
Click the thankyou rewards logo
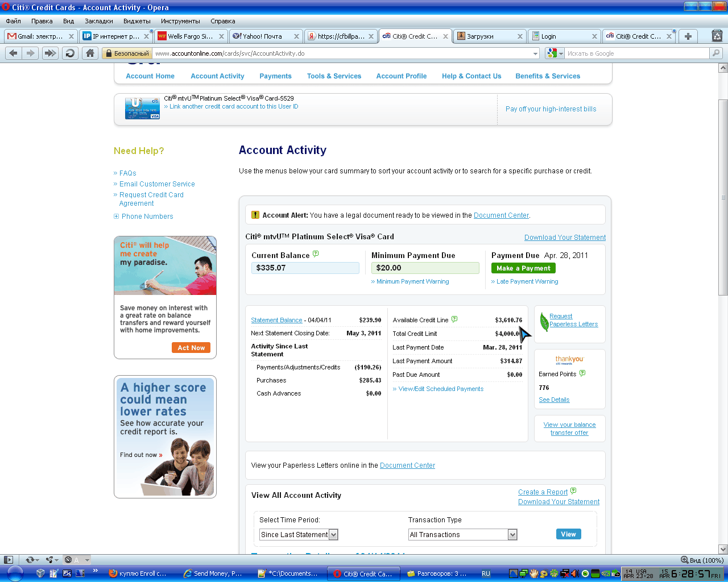(x=570, y=360)
